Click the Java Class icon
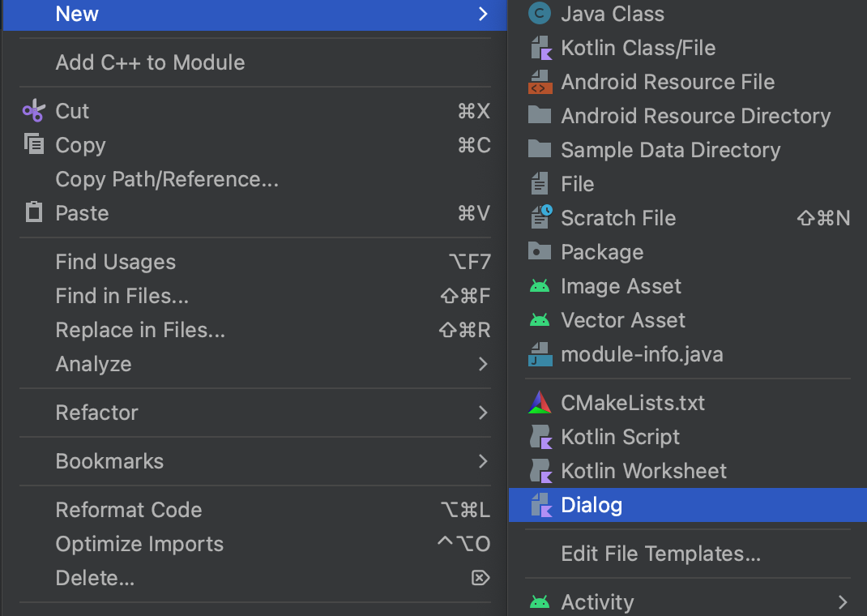The image size is (867, 616). tap(540, 13)
